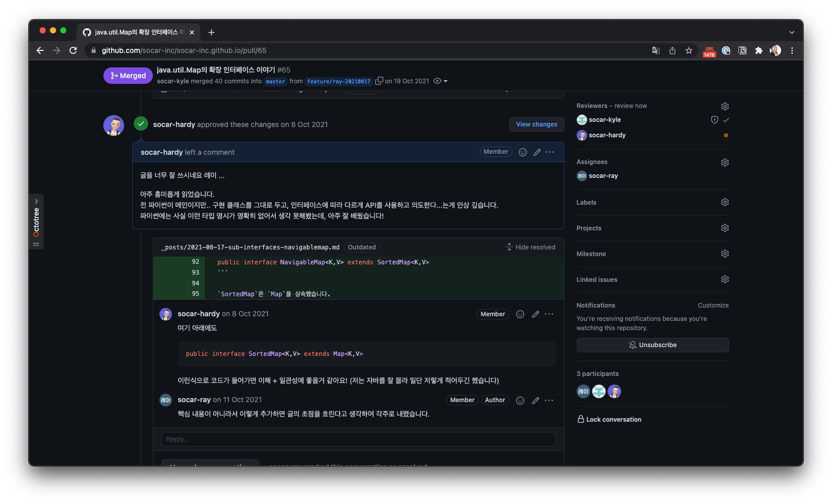832x504 pixels.
Task: Open Projects settings gear
Action: pos(725,228)
